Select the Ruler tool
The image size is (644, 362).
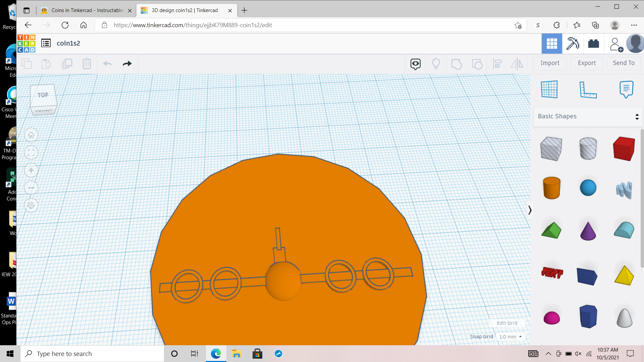coord(589,89)
